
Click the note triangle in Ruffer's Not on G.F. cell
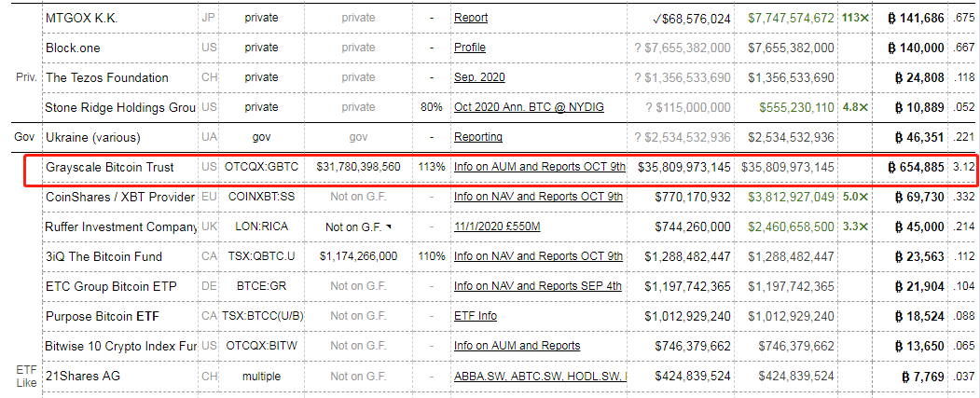point(389,226)
